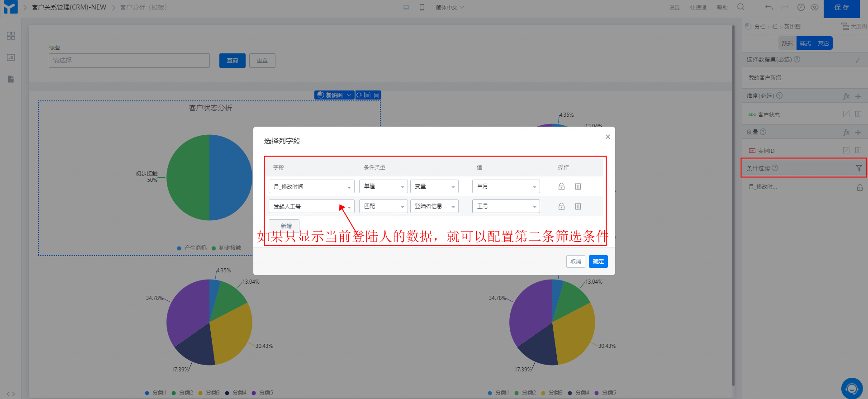Open the 大纲树 outline tree
This screenshot has height=399, width=868.
click(854, 27)
